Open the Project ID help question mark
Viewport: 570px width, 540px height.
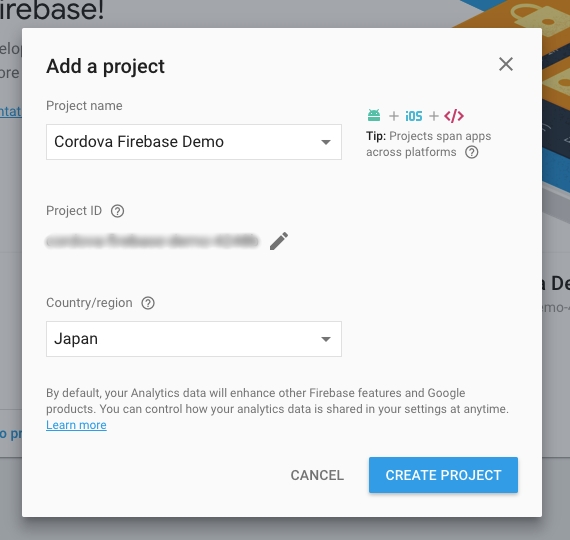[x=117, y=211]
